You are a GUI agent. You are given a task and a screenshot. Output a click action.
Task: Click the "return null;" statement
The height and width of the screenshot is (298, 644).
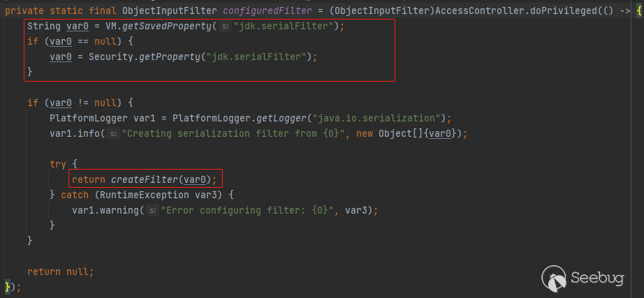click(x=60, y=271)
